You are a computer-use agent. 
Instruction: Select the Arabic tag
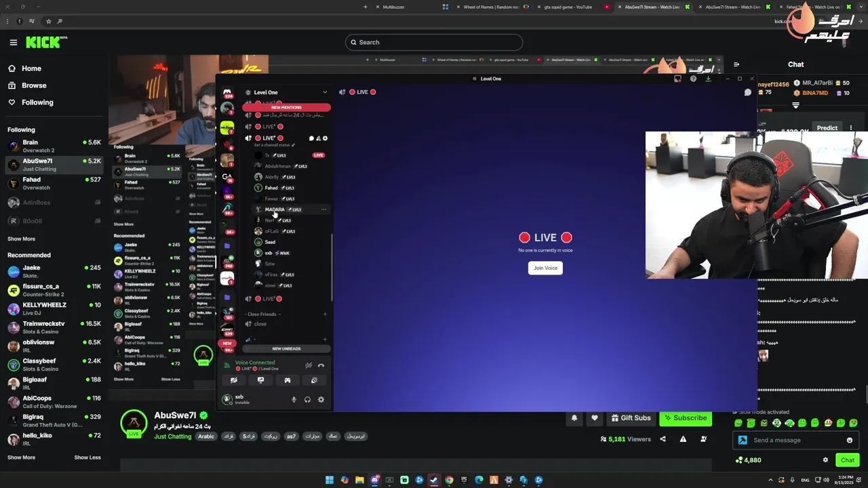[x=206, y=436]
